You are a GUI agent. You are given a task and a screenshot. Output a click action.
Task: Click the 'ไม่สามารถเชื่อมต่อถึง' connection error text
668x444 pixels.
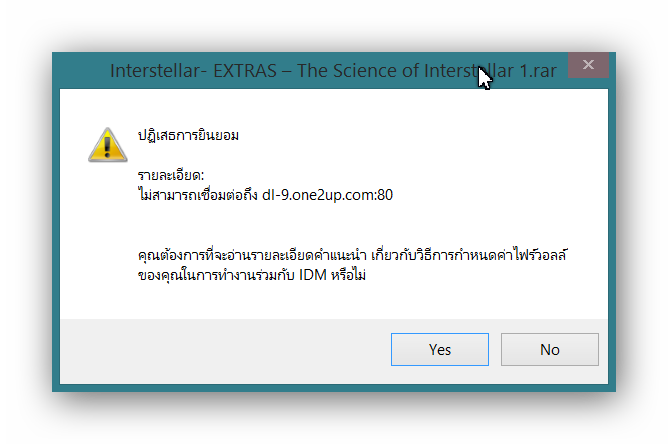[198, 195]
